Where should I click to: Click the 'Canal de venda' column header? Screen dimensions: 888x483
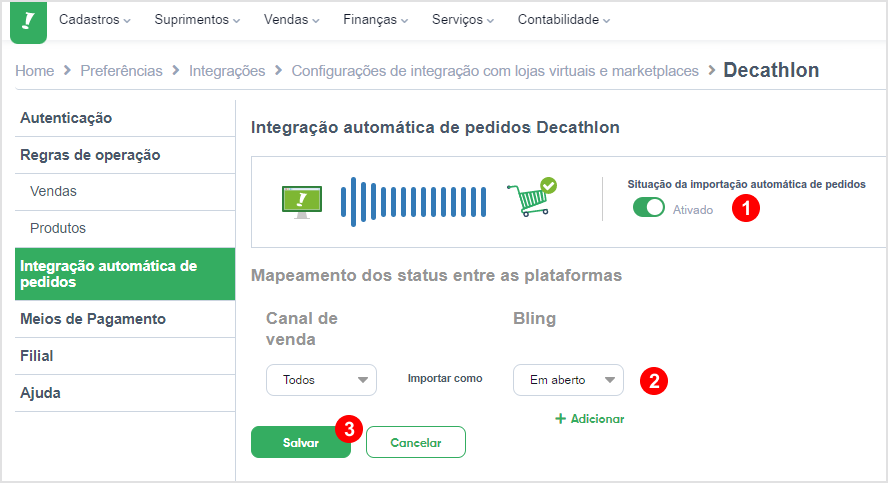pyautogui.click(x=301, y=328)
